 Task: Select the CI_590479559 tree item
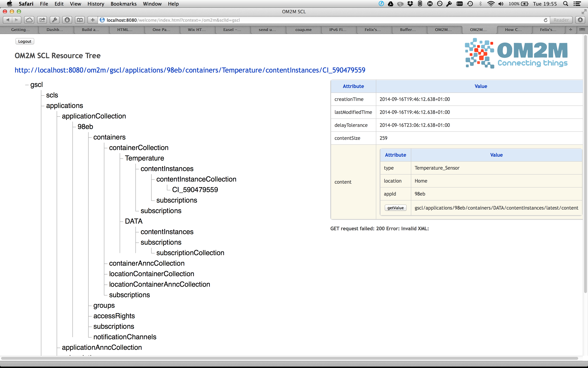tap(195, 190)
